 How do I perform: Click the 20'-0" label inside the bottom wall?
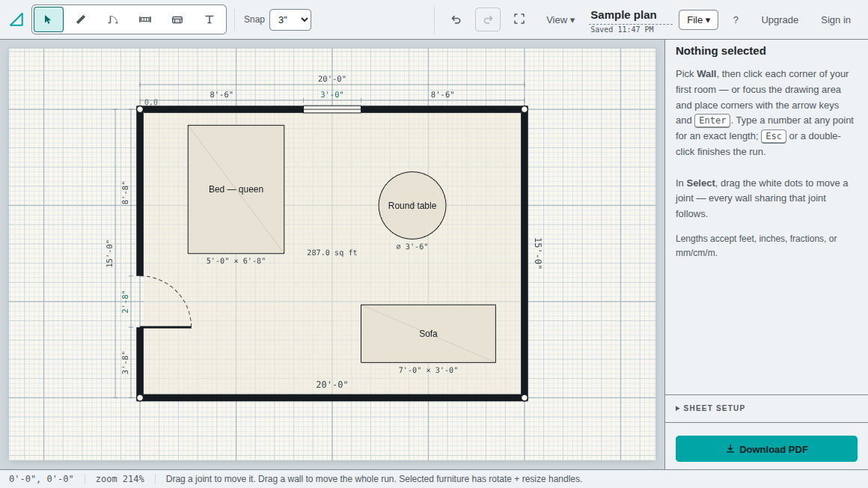click(x=331, y=385)
